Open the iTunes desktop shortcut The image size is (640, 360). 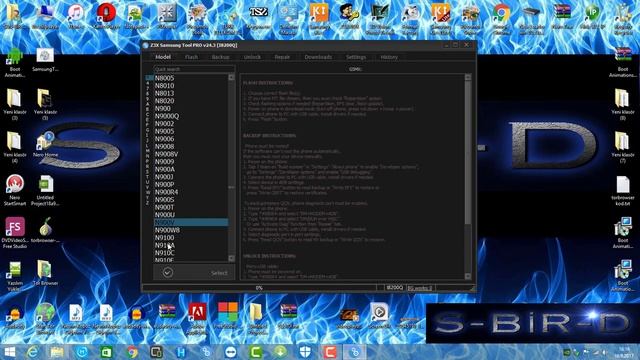coord(76,16)
